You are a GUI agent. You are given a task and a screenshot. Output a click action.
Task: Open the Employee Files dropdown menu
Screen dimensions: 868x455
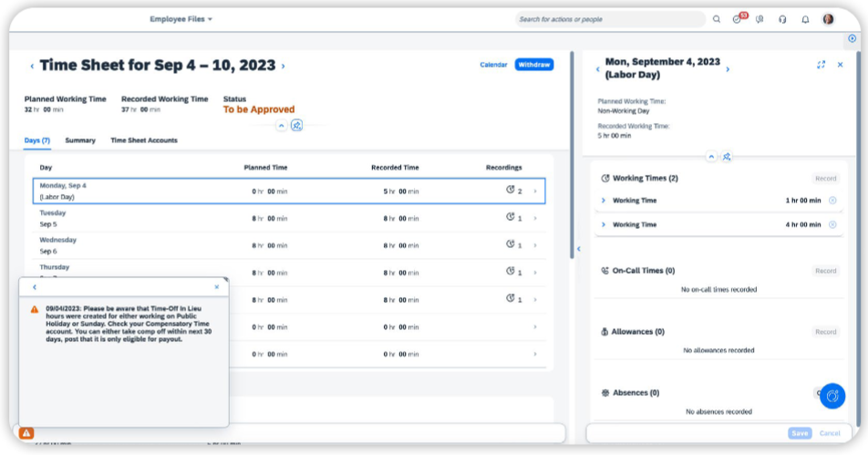181,19
